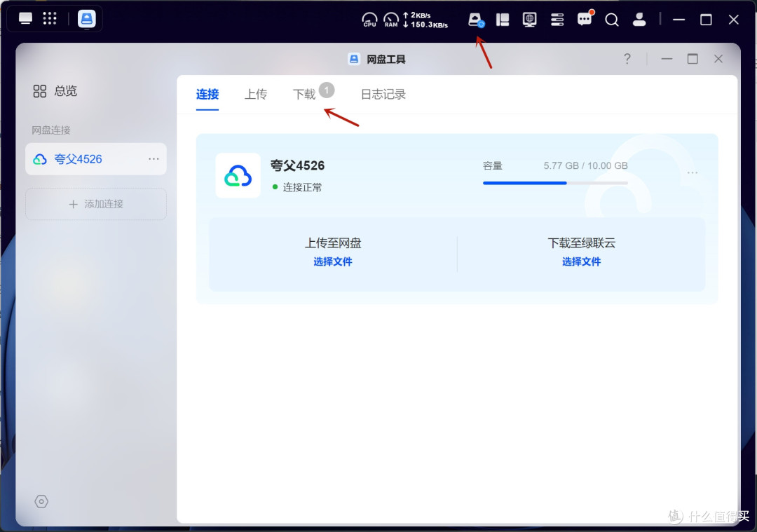Minimize the outer desktop window
Screen dimensions: 757x532
tap(678, 20)
